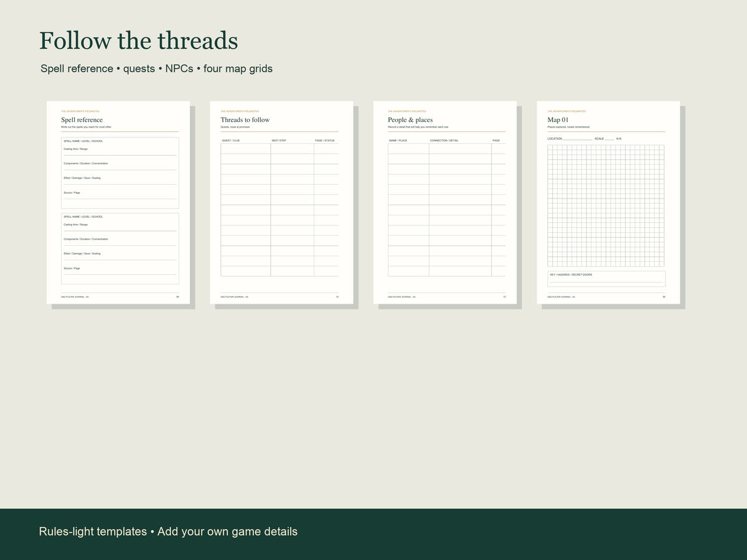Select the "NAME / PLACE" column header
This screenshot has width=747, height=560.
click(x=398, y=141)
